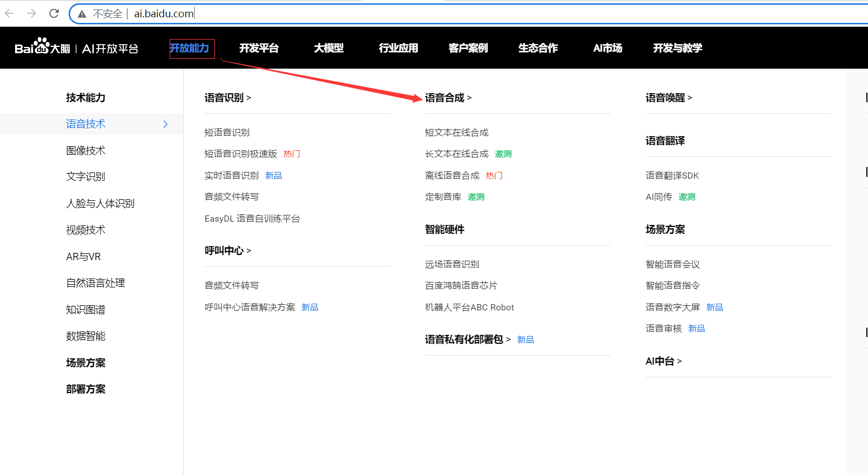Open 短语音识别极速版
The image size is (868, 475).
click(x=241, y=153)
